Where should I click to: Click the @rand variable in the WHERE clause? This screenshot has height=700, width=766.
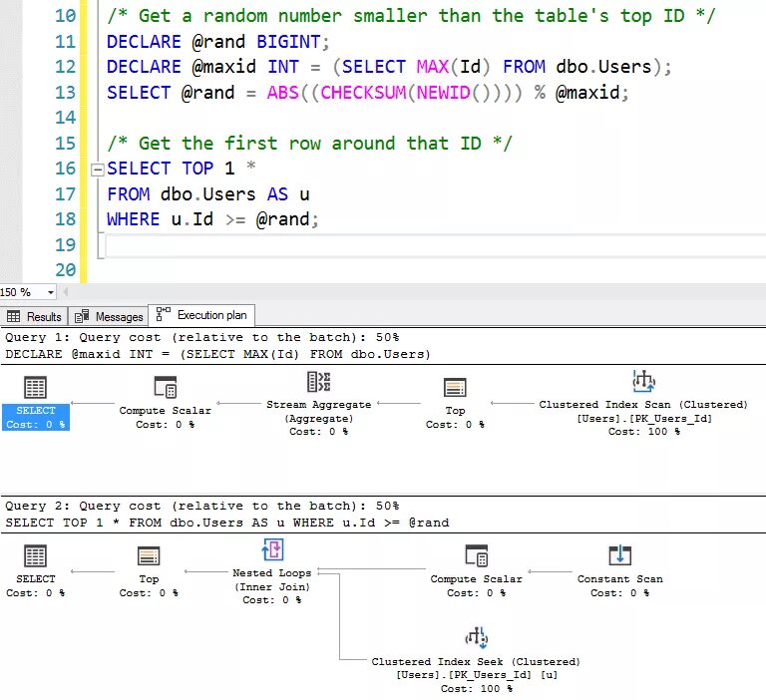click(x=283, y=219)
